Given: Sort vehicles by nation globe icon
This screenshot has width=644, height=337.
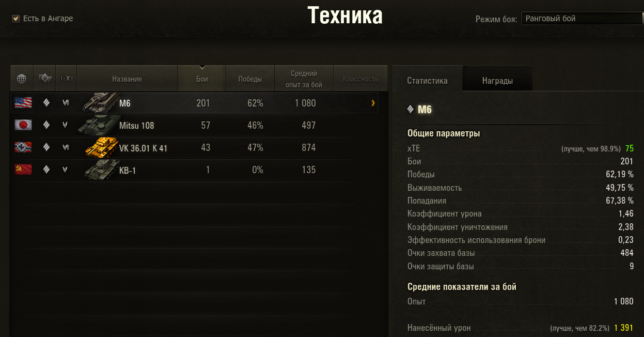Looking at the screenshot, I should [x=22, y=79].
